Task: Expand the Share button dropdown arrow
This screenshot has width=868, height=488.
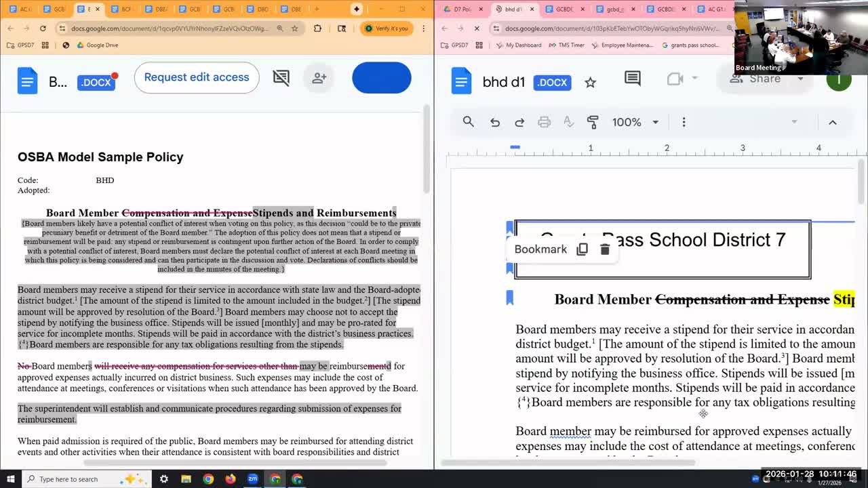Action: pyautogui.click(x=800, y=79)
